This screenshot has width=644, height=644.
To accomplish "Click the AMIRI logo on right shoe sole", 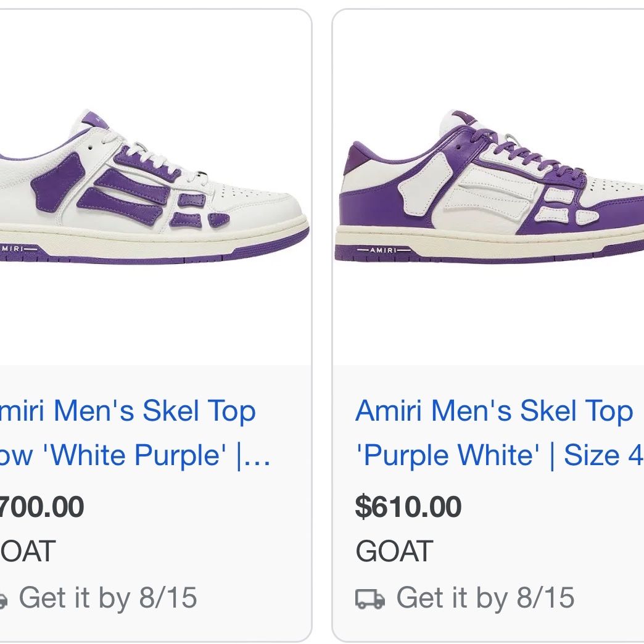I will [384, 250].
